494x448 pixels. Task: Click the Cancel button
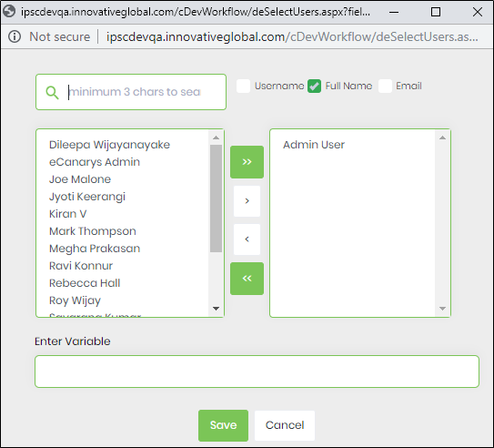pos(285,425)
